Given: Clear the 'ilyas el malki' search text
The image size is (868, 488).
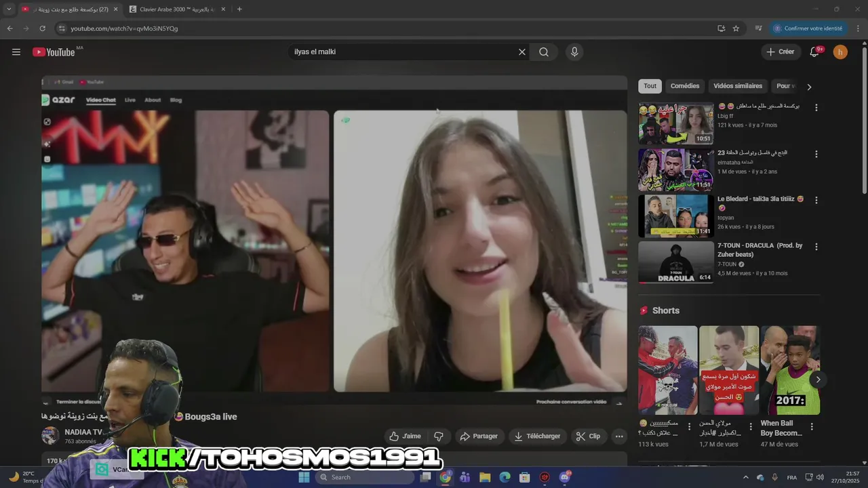Looking at the screenshot, I should [x=522, y=52].
